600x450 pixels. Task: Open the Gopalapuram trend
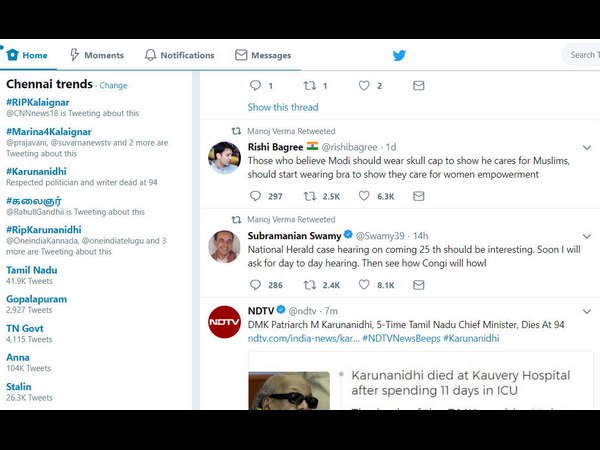pyautogui.click(x=36, y=299)
